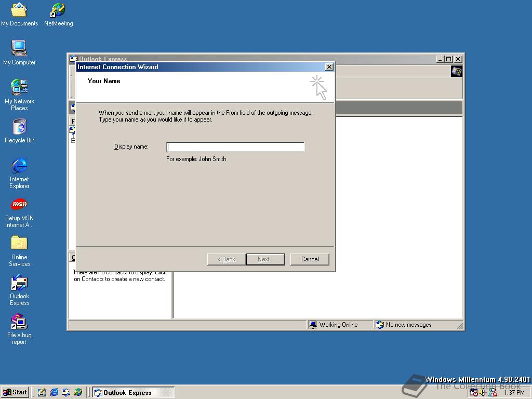
Task: Click the 'Working Online' status text
Action: click(339, 325)
